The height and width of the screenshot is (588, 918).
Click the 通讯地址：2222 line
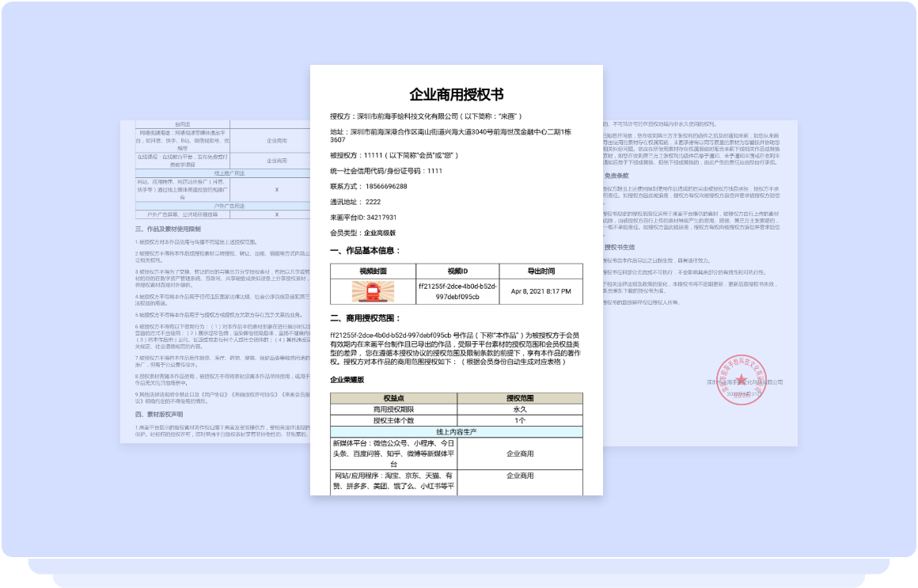[355, 202]
